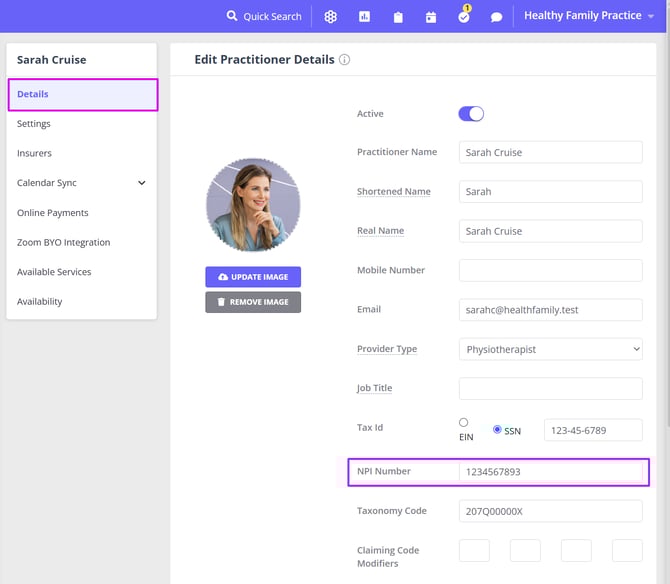Select the SSN radio button
Viewport: 670px width, 584px height.
tap(498, 430)
